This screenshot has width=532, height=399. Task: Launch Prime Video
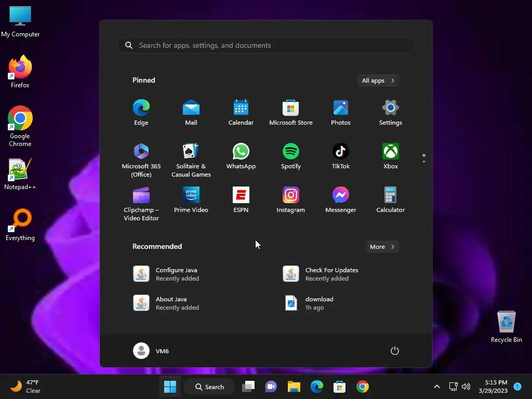pos(191,200)
